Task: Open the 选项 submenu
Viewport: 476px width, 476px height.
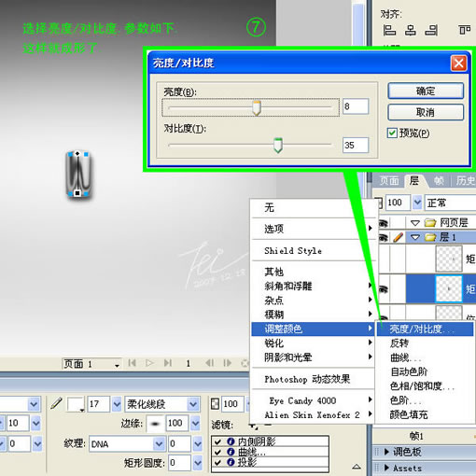Action: pyautogui.click(x=314, y=229)
